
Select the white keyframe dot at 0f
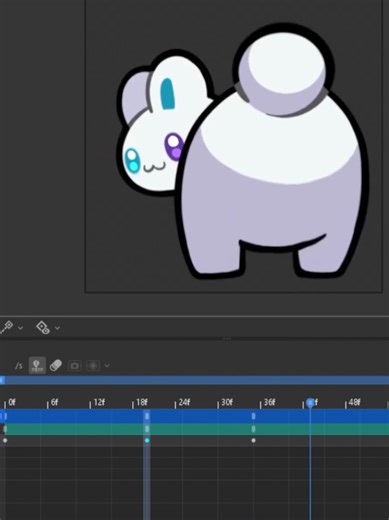[x=5, y=440]
